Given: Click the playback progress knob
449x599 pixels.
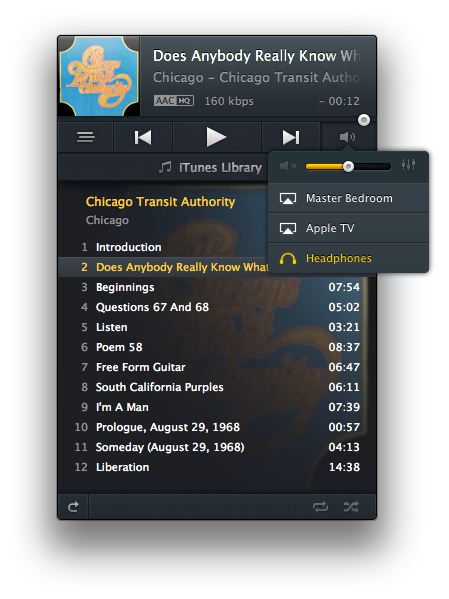Looking at the screenshot, I should click(x=364, y=120).
